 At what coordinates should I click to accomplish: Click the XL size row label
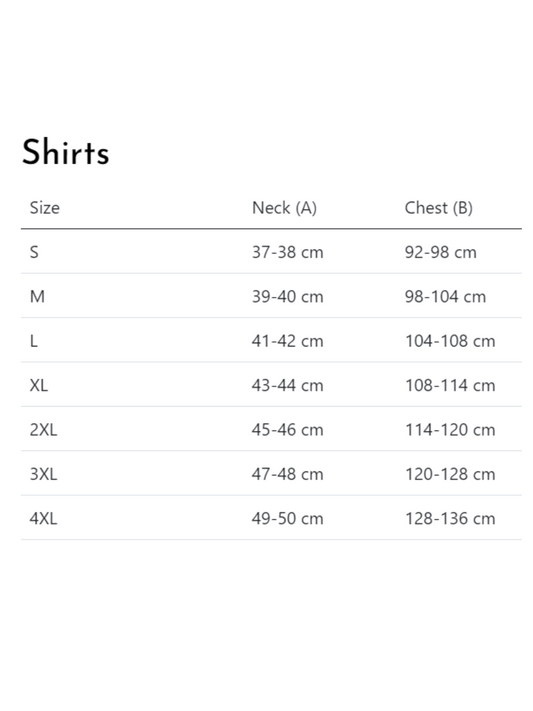pyautogui.click(x=39, y=385)
